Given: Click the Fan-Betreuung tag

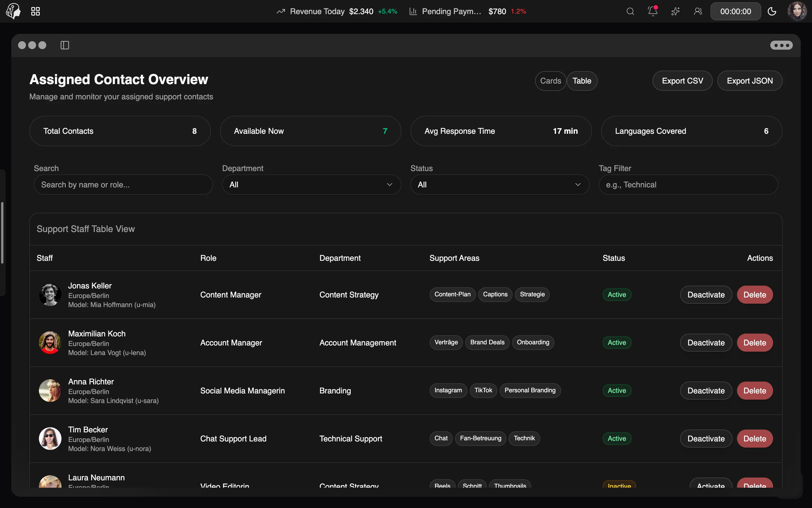Looking at the screenshot, I should (480, 439).
